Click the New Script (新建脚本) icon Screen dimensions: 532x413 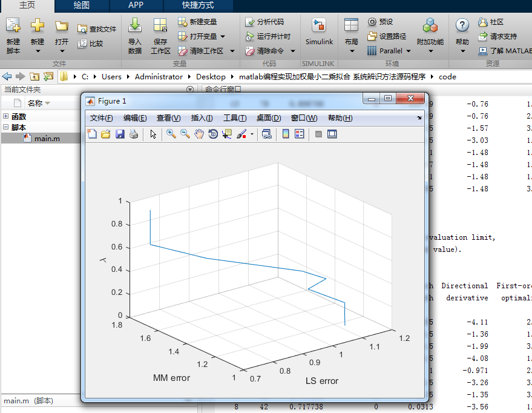tap(13, 25)
